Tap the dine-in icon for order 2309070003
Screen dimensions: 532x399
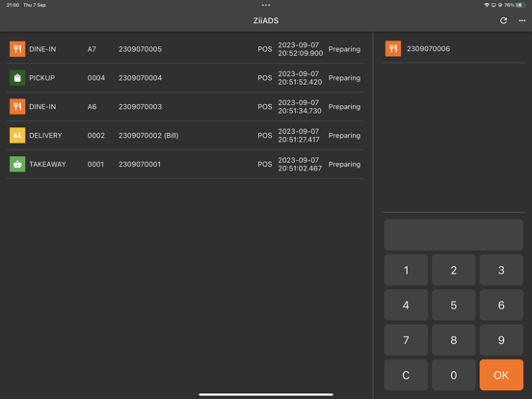[17, 107]
